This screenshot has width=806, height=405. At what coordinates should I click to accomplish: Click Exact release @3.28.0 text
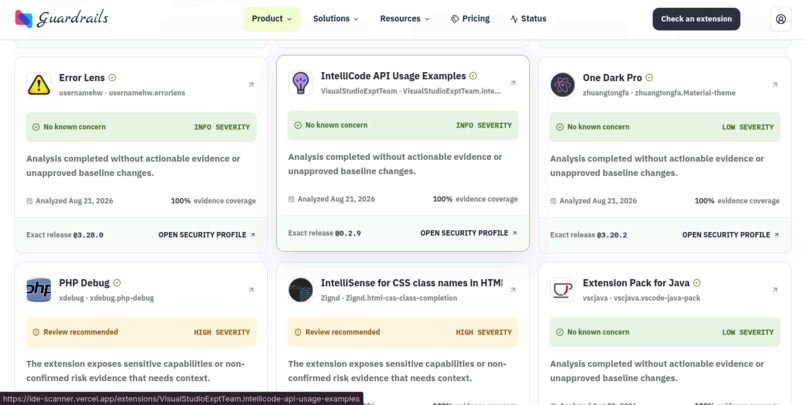(x=65, y=235)
